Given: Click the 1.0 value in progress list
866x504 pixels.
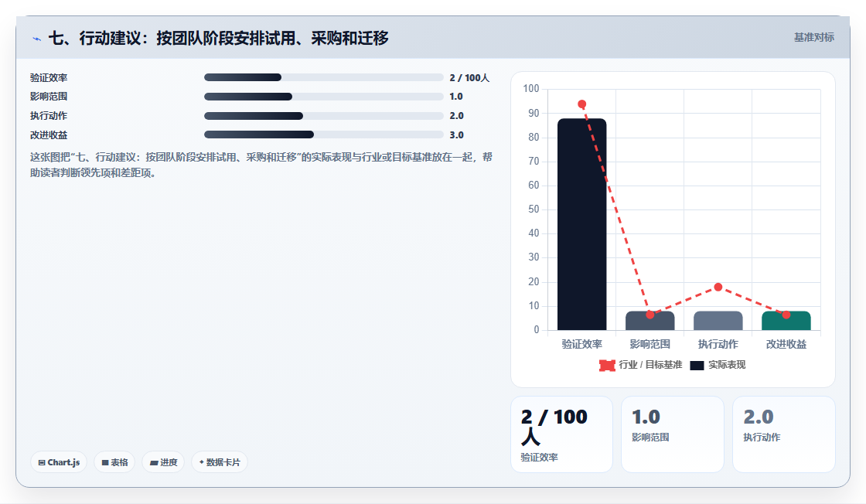Looking at the screenshot, I should coord(456,97).
